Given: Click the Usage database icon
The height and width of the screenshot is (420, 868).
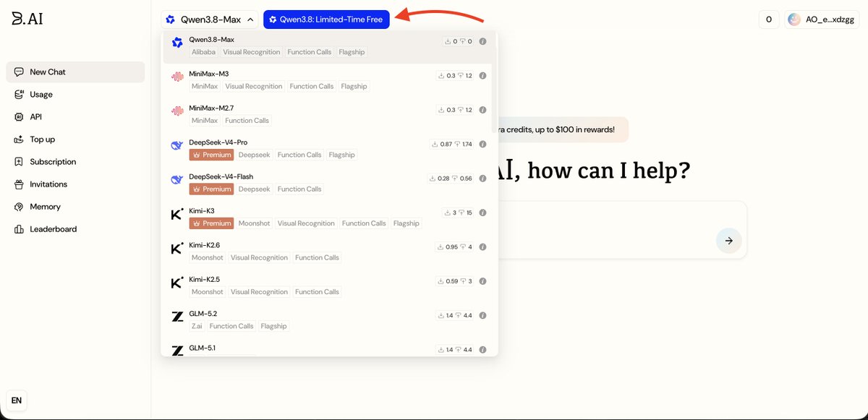Looking at the screenshot, I should point(19,95).
